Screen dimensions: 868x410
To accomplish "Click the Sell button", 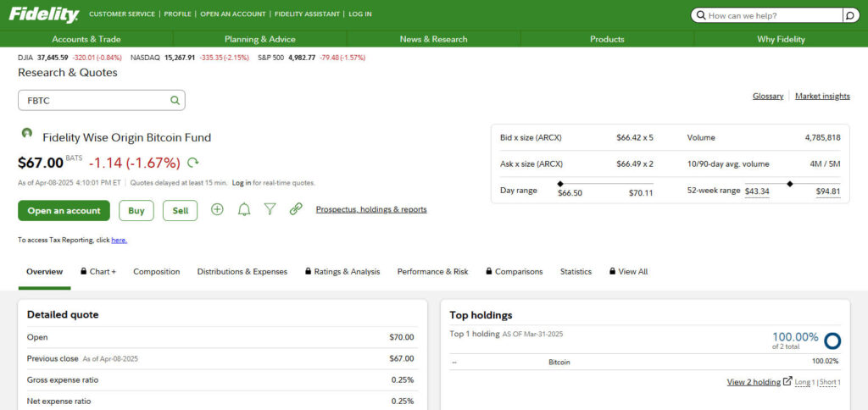I will pyautogui.click(x=180, y=210).
